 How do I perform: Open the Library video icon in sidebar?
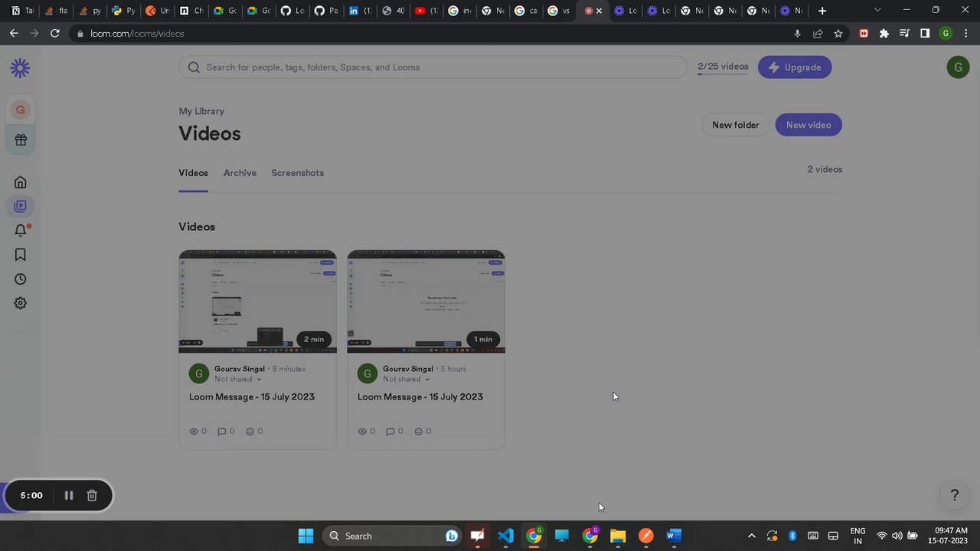point(21,206)
